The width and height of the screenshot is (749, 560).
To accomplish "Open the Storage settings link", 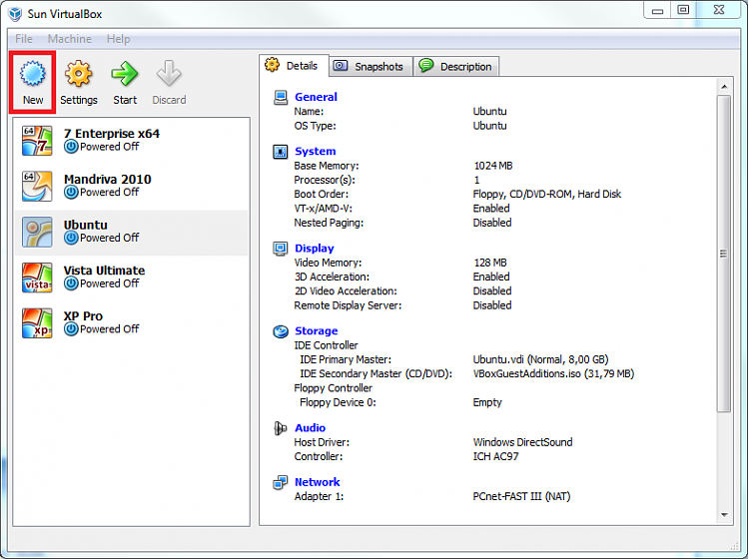I will [317, 330].
